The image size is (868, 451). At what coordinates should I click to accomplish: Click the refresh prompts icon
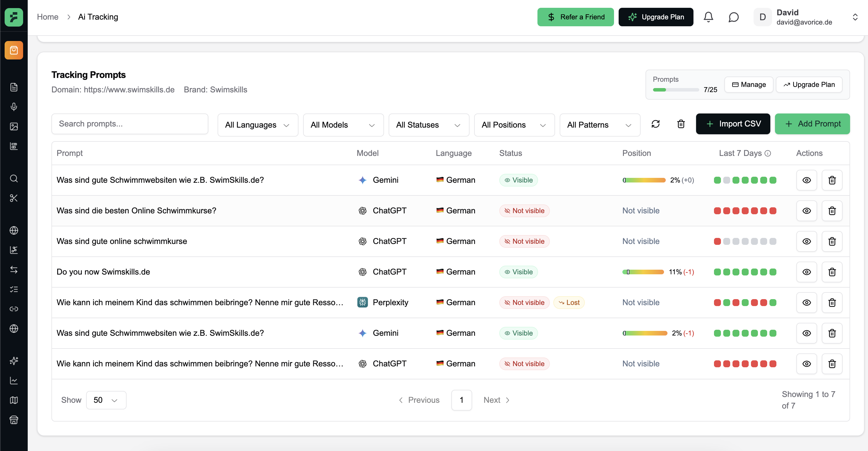(x=655, y=124)
